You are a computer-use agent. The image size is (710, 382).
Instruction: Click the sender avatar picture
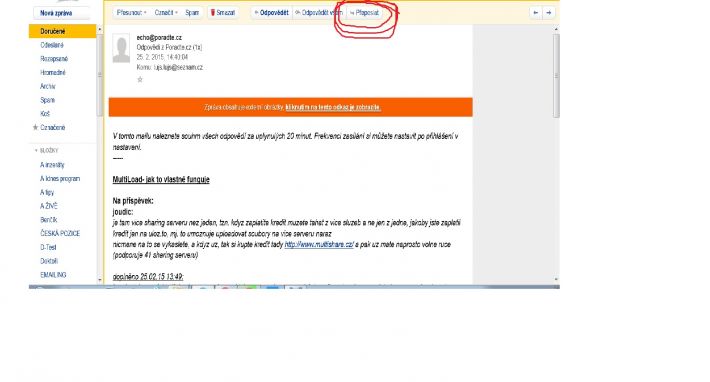tap(121, 48)
